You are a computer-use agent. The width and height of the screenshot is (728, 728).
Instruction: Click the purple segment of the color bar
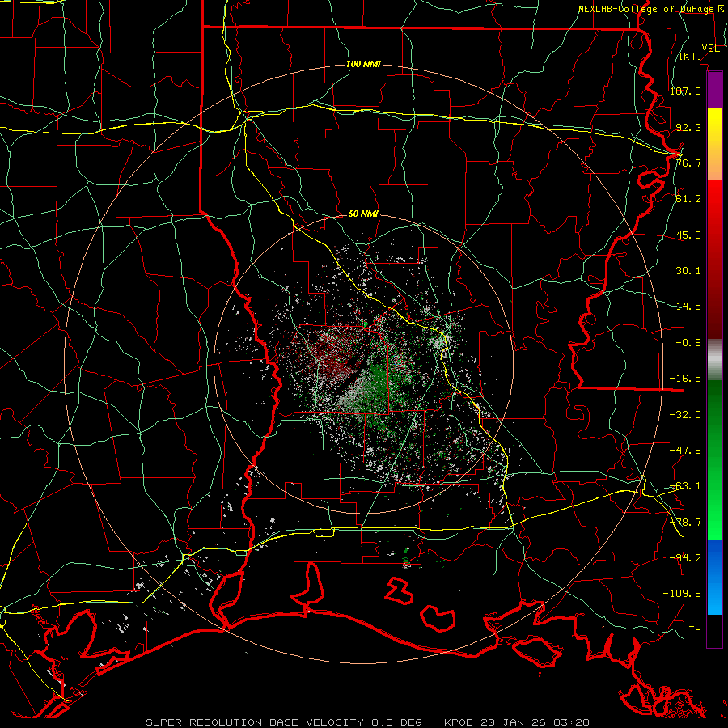(714, 90)
